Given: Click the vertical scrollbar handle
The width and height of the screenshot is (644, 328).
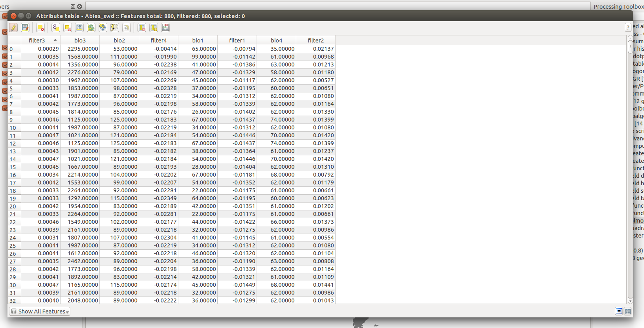Looking at the screenshot, I should pos(630,46).
